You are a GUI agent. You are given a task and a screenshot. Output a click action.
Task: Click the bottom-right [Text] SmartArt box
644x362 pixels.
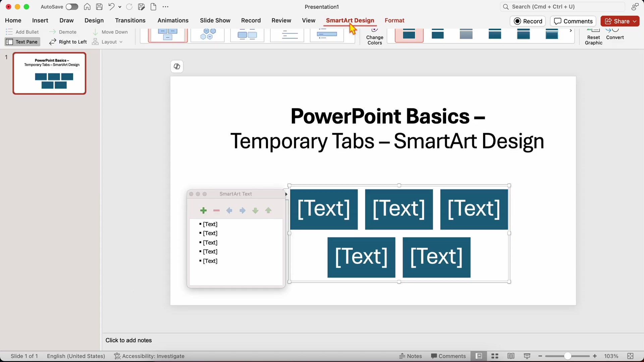[x=436, y=257]
